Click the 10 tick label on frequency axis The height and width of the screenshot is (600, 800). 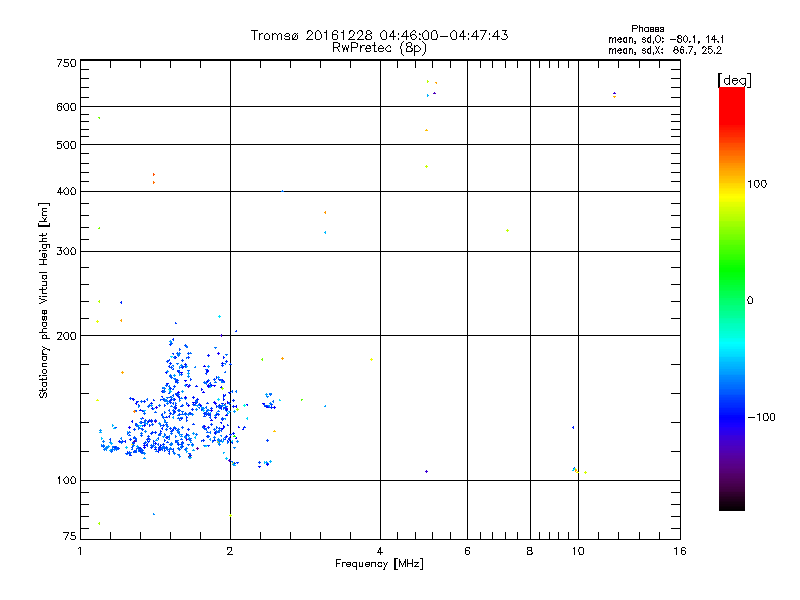(578, 551)
